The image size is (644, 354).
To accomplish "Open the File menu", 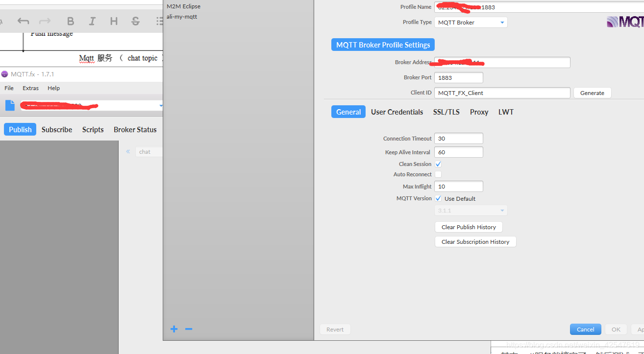I will pos(9,88).
